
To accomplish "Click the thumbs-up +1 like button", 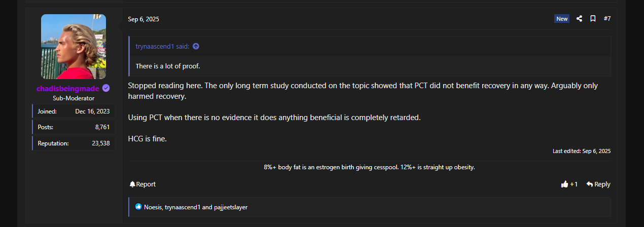I will tap(564, 184).
